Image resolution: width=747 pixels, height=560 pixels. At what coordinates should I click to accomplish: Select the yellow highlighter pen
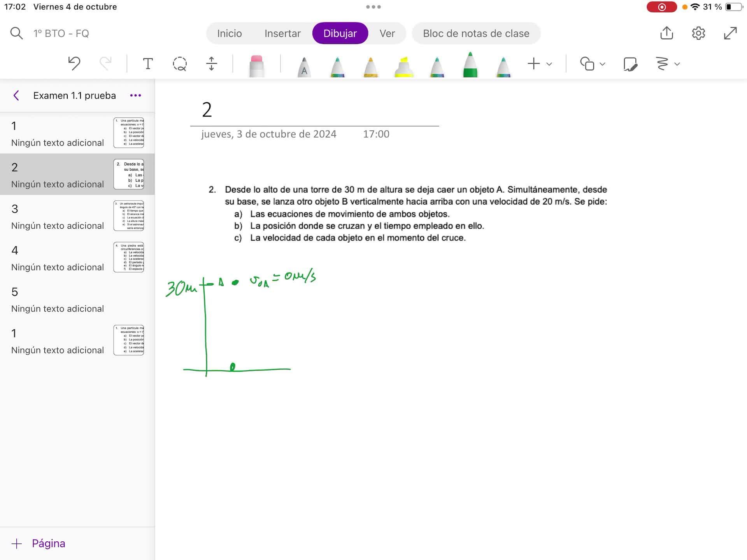click(404, 67)
